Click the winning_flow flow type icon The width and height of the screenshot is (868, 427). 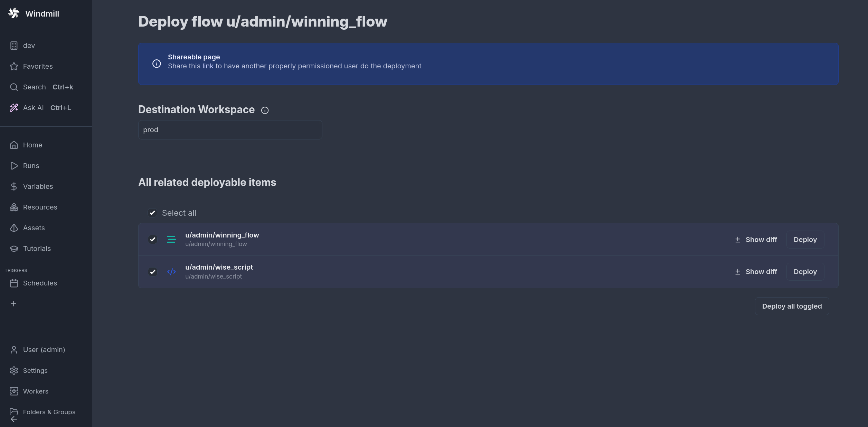point(171,239)
